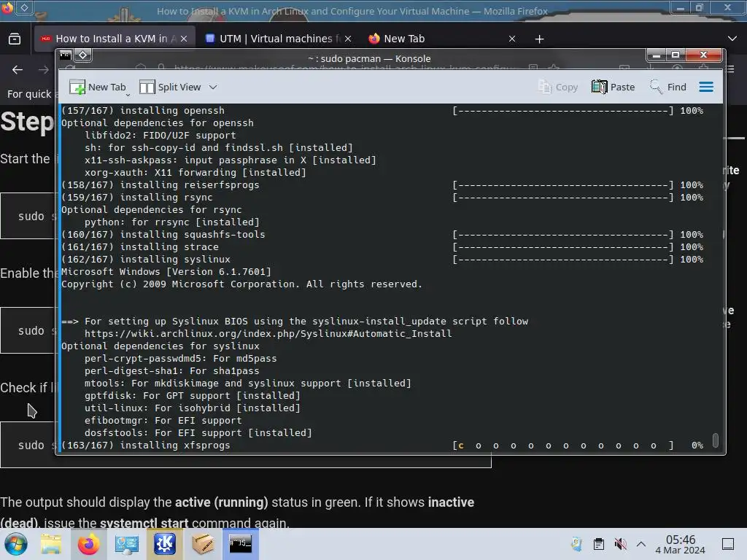
Task: Click the Paste icon in Konsole toolbar
Action: click(613, 87)
